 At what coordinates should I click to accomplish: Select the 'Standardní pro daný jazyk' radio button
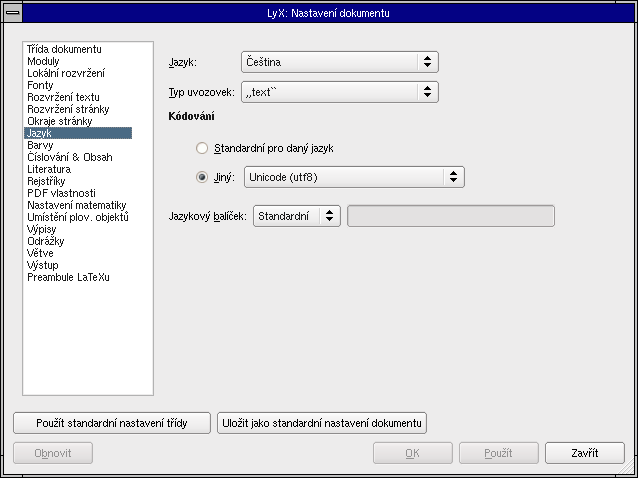point(202,148)
